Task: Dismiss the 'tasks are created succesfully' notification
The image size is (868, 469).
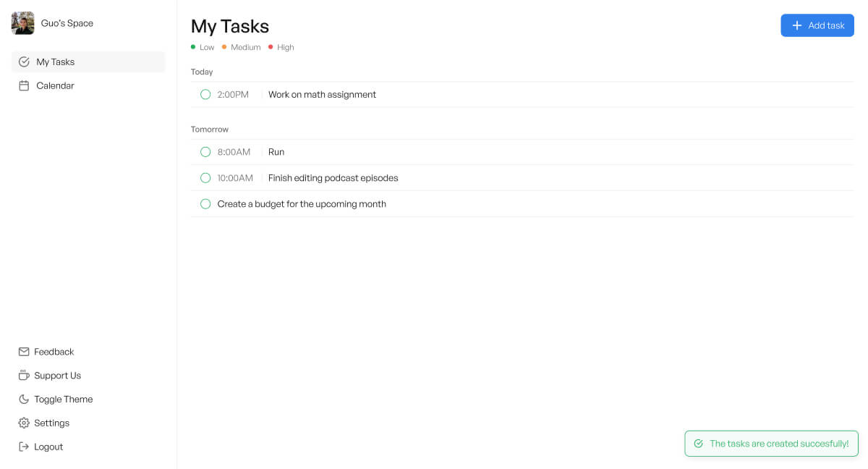Action: pos(772,444)
